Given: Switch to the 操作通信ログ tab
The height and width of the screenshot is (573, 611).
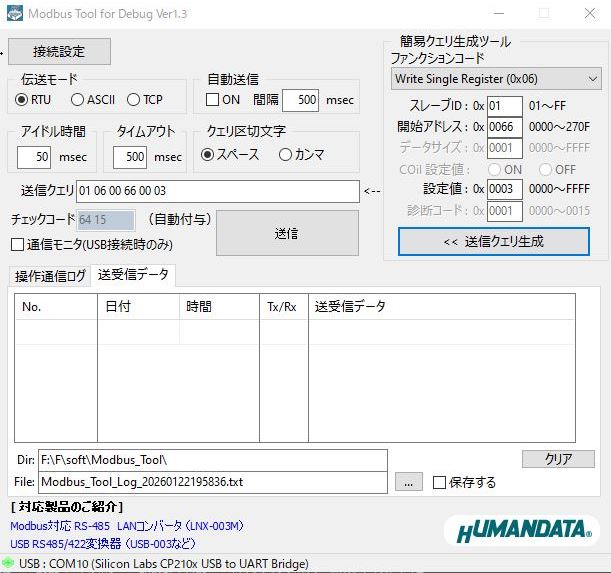Looking at the screenshot, I should (x=49, y=276).
